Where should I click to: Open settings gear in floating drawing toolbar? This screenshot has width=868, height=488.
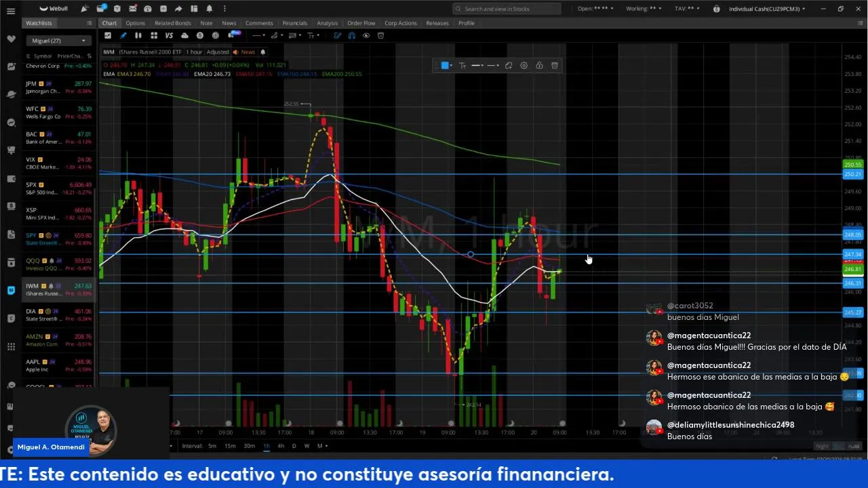524,66
